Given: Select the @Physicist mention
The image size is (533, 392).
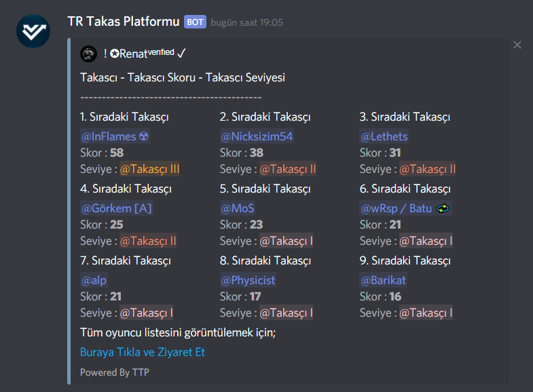Looking at the screenshot, I should coord(248,280).
